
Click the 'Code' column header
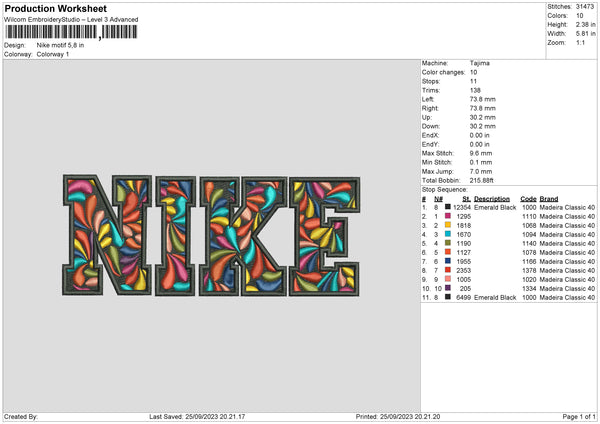point(528,199)
